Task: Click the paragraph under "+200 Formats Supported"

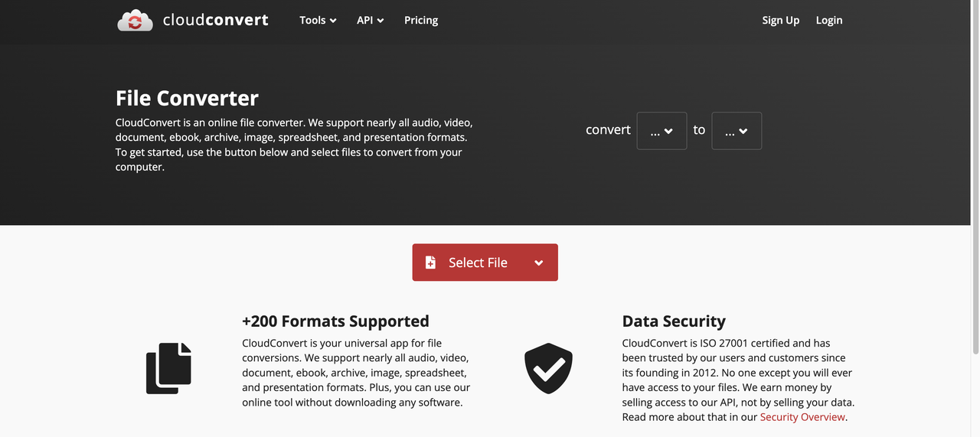Action: coord(356,373)
